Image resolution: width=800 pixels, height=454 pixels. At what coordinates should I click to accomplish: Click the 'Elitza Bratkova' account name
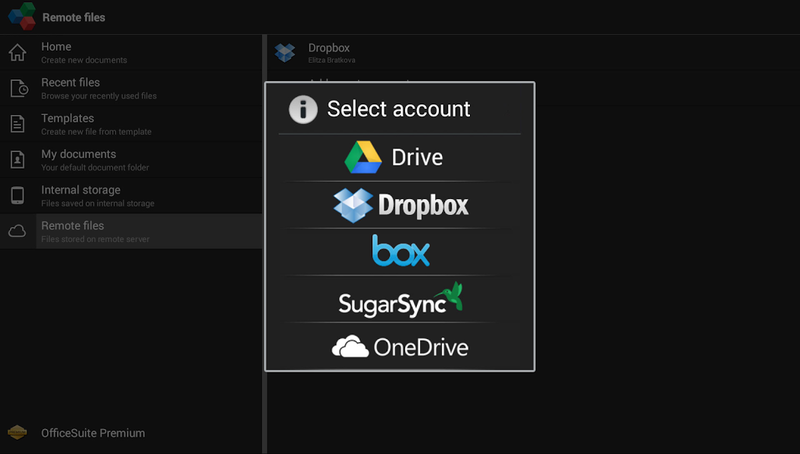(x=332, y=60)
